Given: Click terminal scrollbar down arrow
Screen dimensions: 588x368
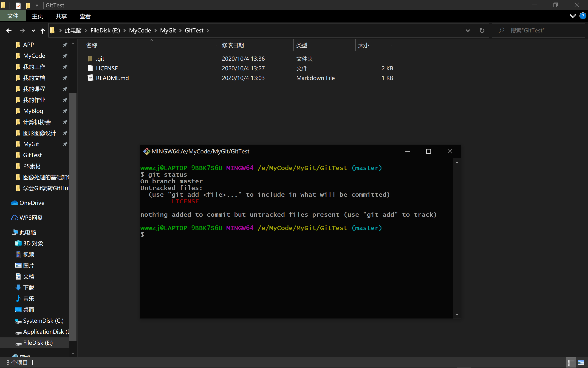Looking at the screenshot, I should pyautogui.click(x=457, y=315).
